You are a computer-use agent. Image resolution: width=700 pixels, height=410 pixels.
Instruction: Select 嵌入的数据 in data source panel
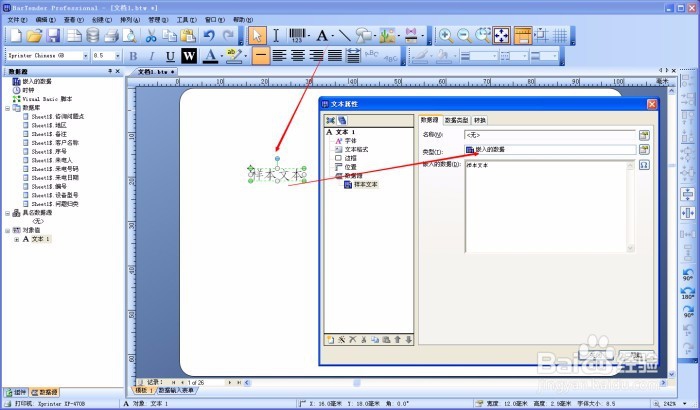pyautogui.click(x=37, y=81)
